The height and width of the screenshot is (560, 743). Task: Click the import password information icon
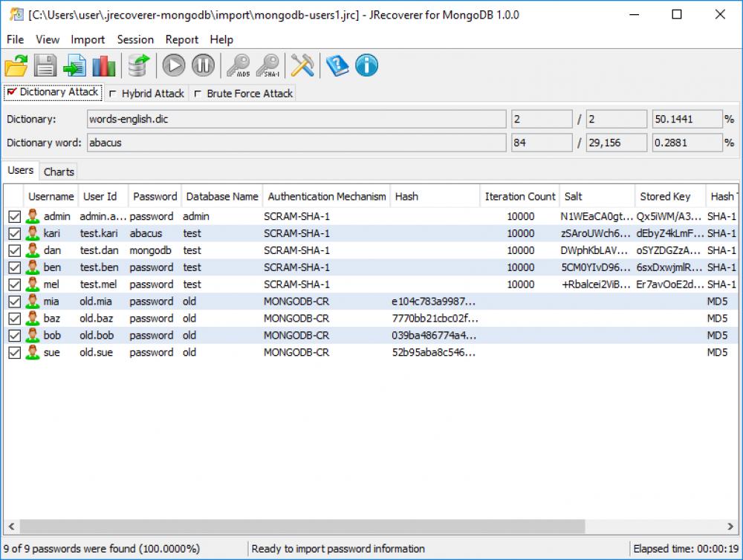[x=74, y=65]
